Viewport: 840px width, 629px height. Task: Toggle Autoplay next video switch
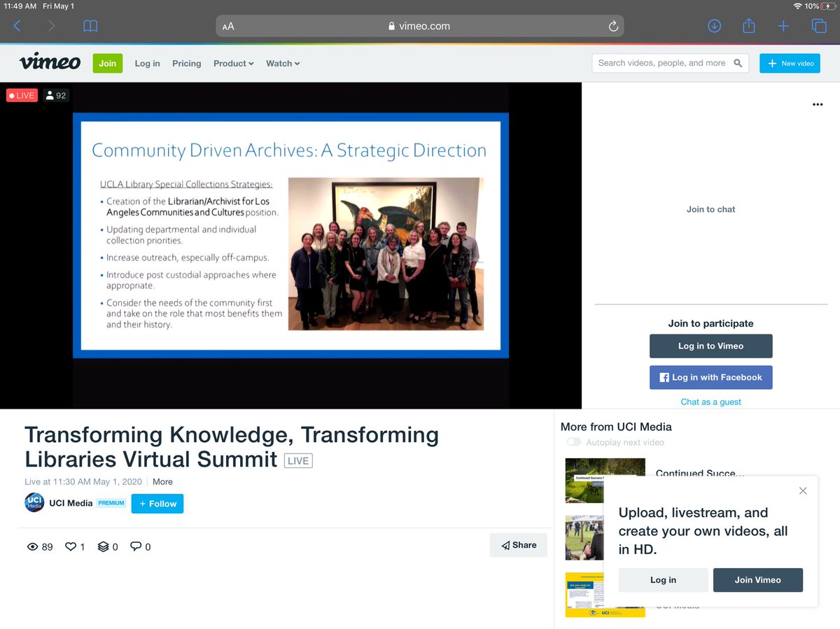coord(574,442)
